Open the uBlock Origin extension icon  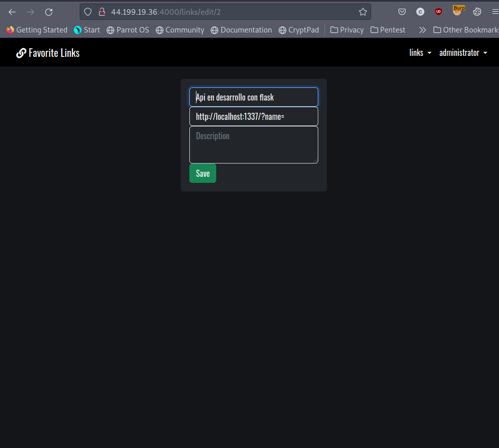439,12
